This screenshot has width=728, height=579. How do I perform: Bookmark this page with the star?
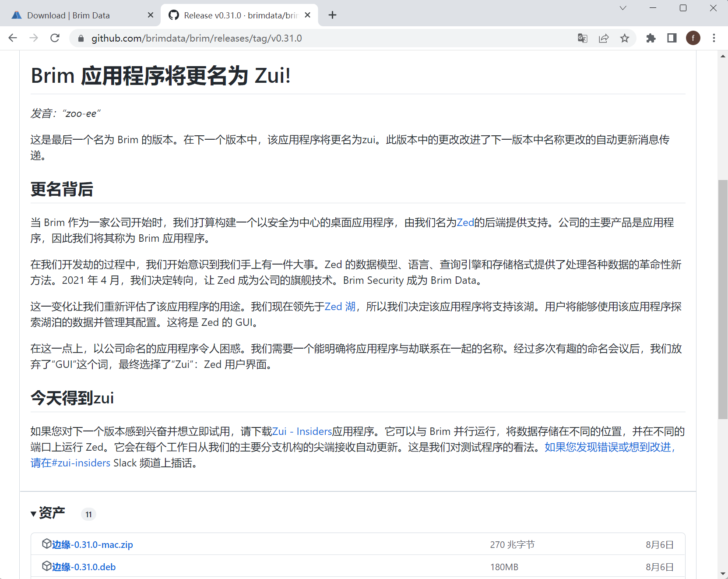coord(625,38)
